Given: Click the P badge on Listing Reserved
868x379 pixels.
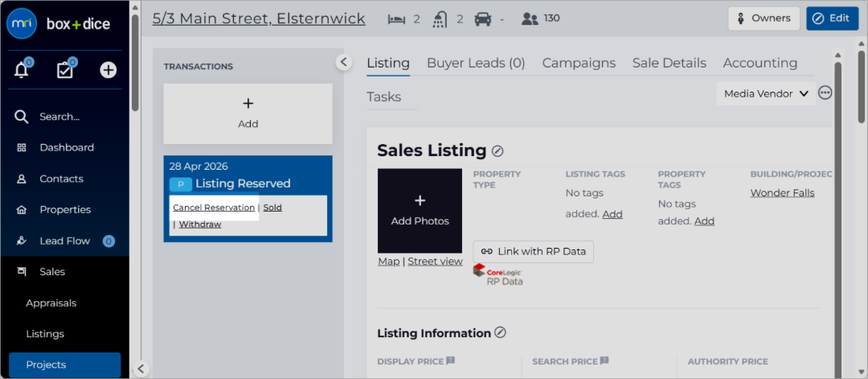Looking at the screenshot, I should (181, 184).
